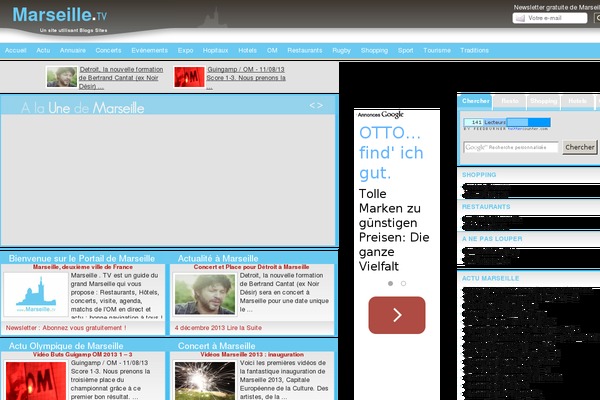Click the Votre e-mail newsletter field
600x400 pixels.
point(549,18)
